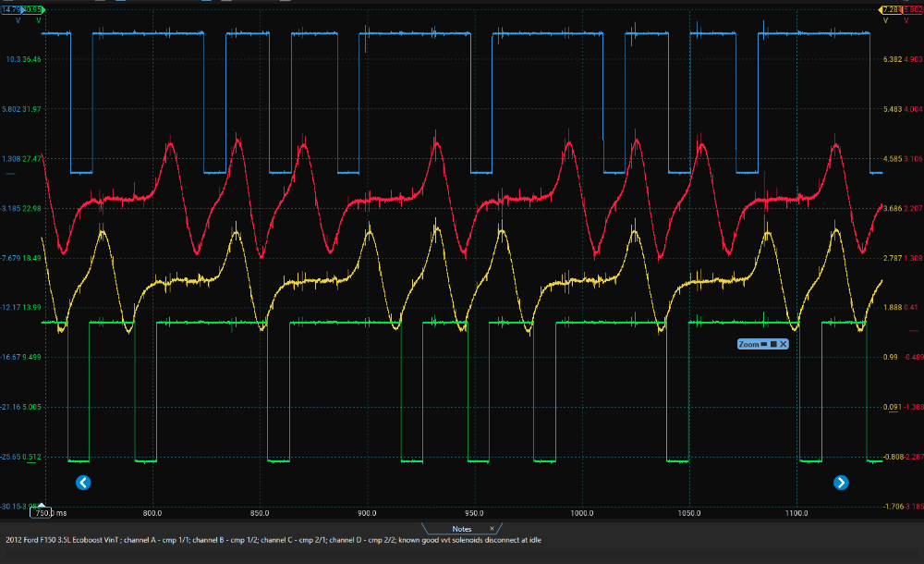Image resolution: width=924 pixels, height=564 pixels.
Task: Click the blue zero-level marker on left axis
Action: click(11, 173)
